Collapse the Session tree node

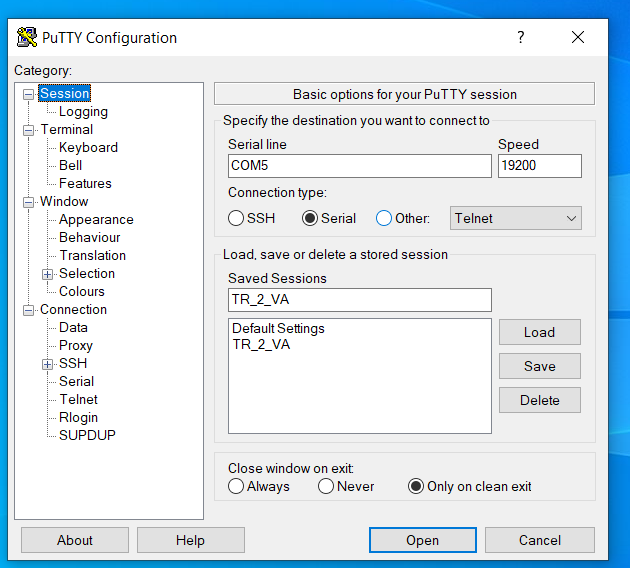pos(28,95)
